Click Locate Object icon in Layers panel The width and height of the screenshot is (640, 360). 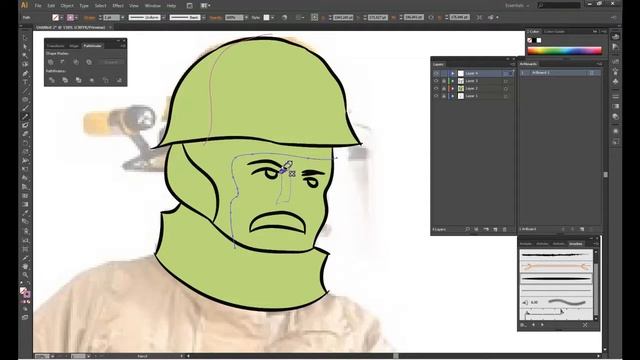click(x=467, y=229)
